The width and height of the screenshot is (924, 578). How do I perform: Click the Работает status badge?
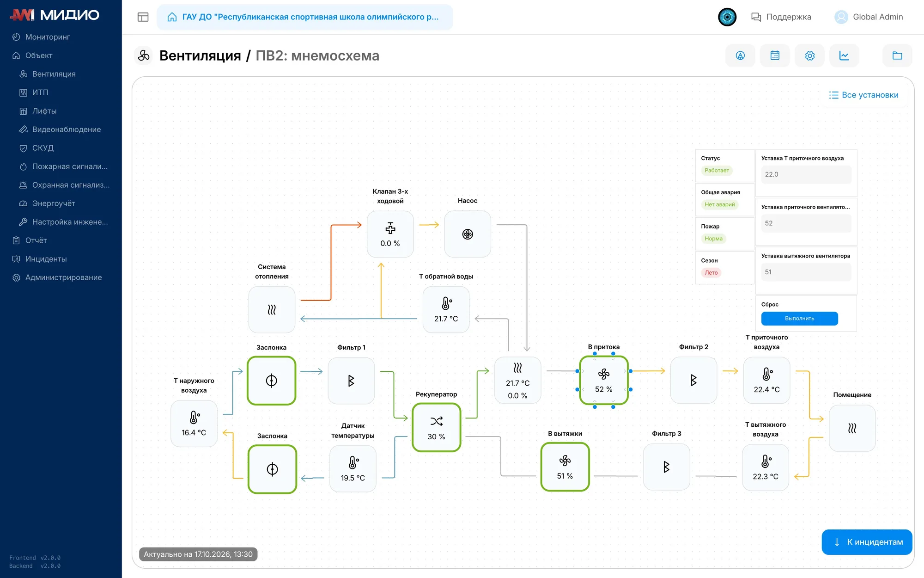tap(717, 171)
